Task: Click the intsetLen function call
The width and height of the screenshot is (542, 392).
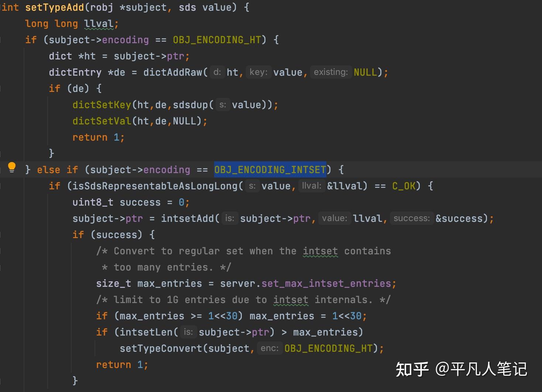Action: pos(146,332)
